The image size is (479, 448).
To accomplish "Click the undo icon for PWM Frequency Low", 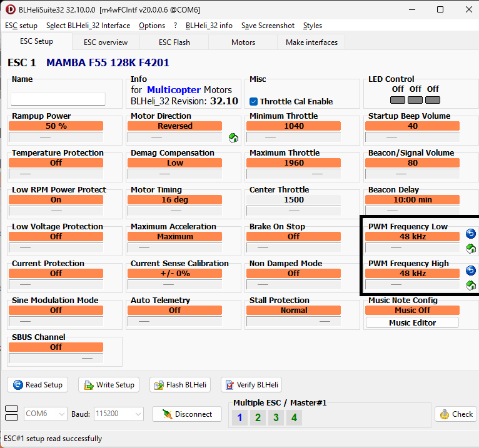I will pos(471,234).
